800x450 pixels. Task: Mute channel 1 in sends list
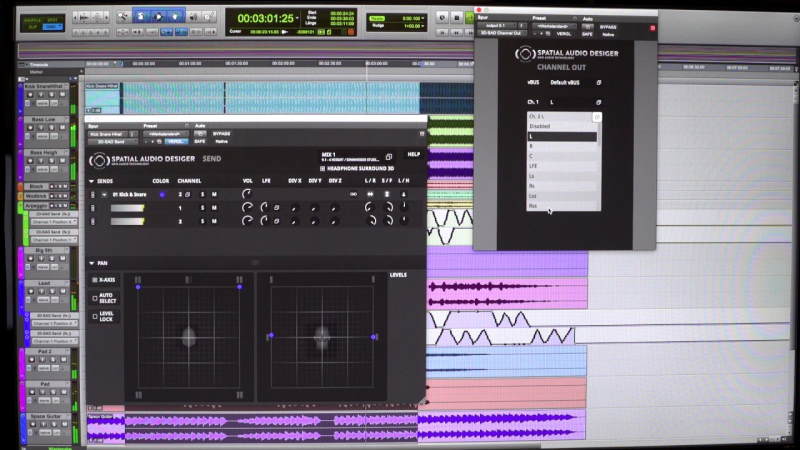pyautogui.click(x=214, y=208)
